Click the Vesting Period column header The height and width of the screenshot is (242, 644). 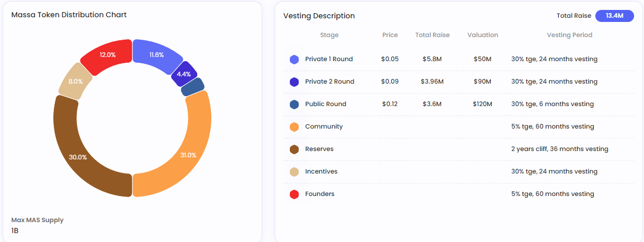(569, 35)
